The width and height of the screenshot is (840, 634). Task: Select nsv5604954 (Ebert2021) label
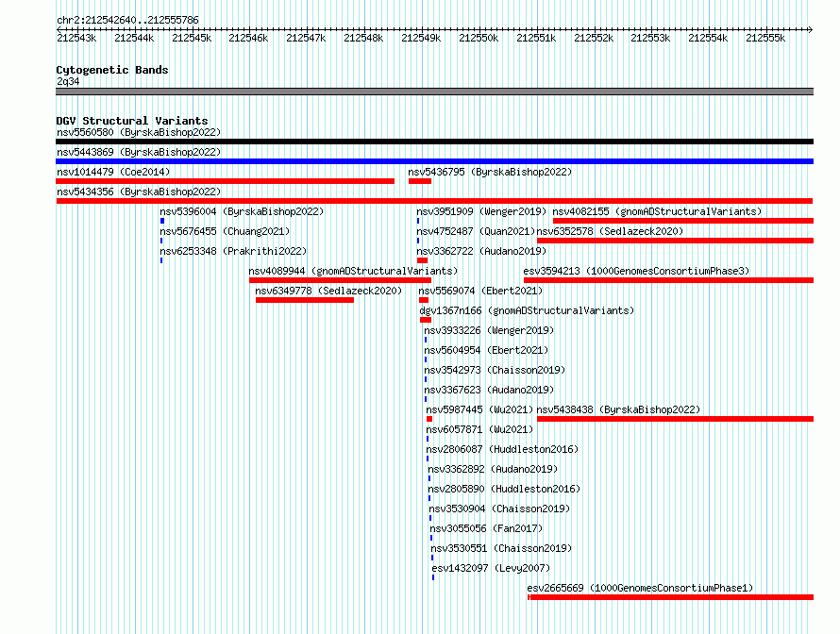[486, 350]
